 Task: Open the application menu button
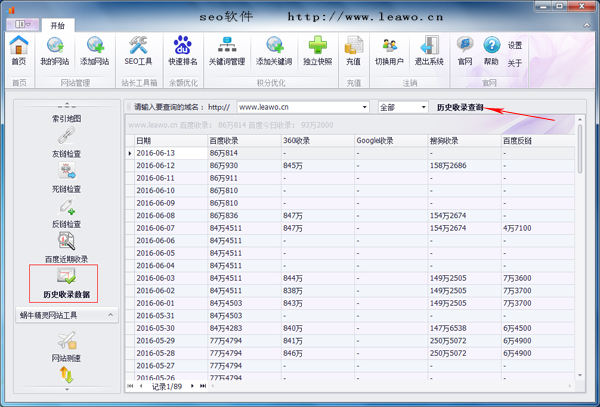pyautogui.click(x=23, y=24)
